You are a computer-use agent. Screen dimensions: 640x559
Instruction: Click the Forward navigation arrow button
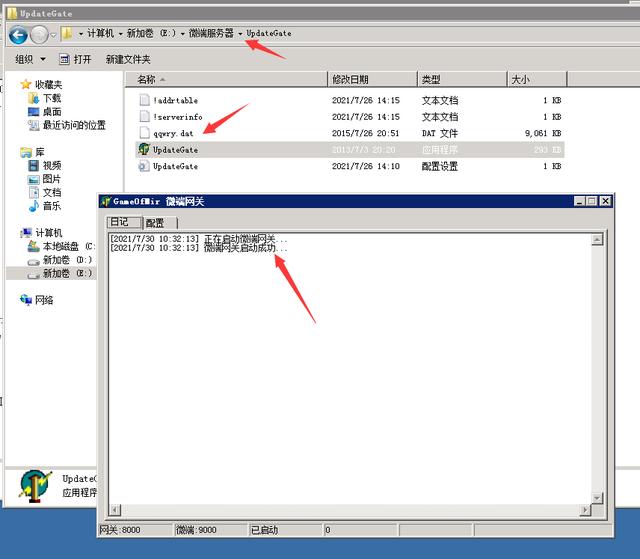pos(39,34)
